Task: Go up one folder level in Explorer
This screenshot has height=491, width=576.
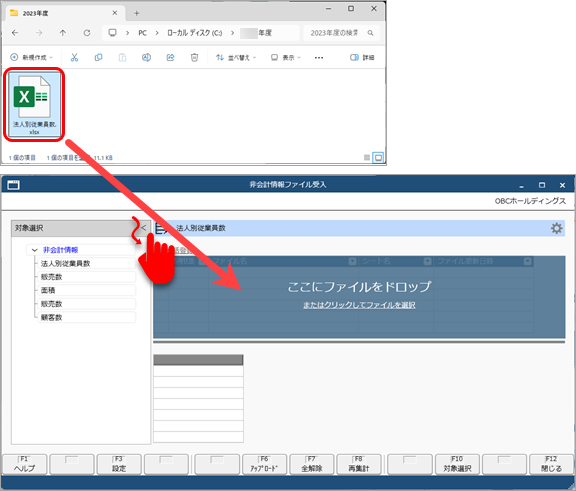Action: (x=63, y=33)
